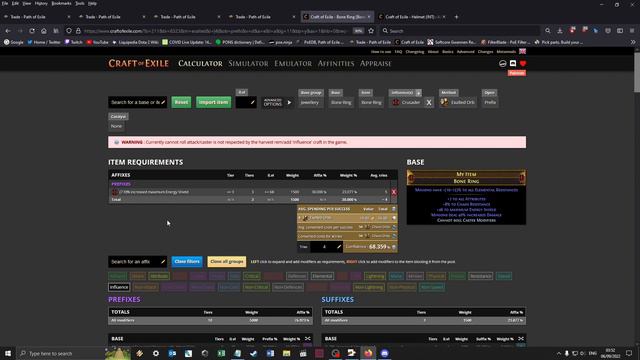The image size is (640, 360).
Task: Remove Crusader influence with the X button
Action: click(x=429, y=102)
